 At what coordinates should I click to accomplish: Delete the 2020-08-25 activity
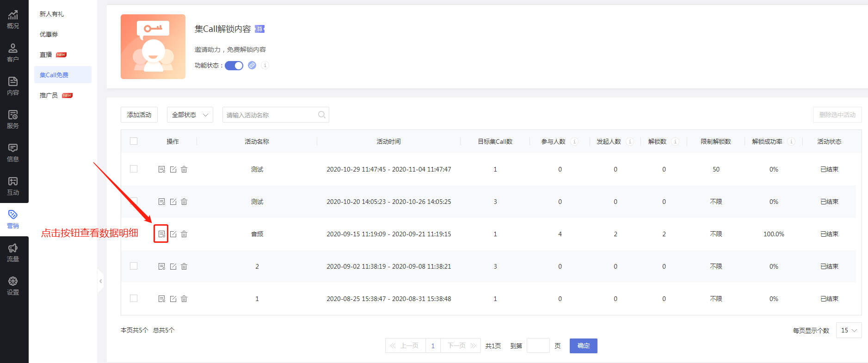pos(184,299)
